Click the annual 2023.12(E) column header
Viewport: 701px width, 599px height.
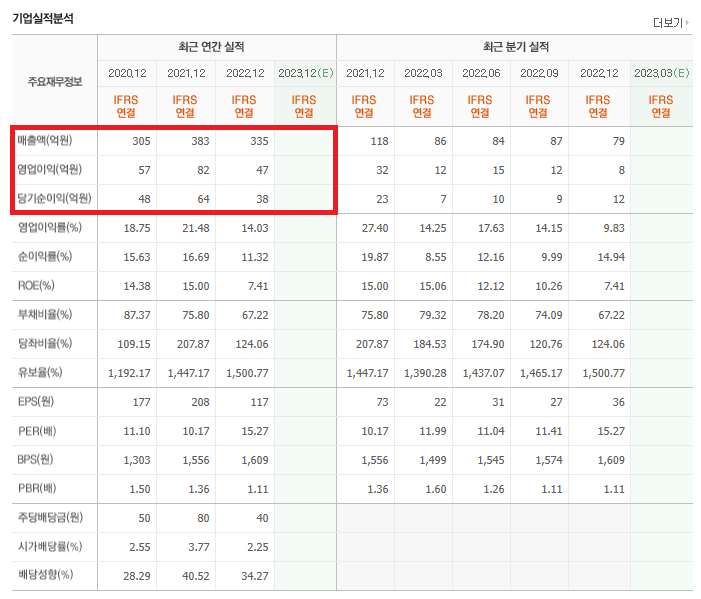pyautogui.click(x=306, y=73)
